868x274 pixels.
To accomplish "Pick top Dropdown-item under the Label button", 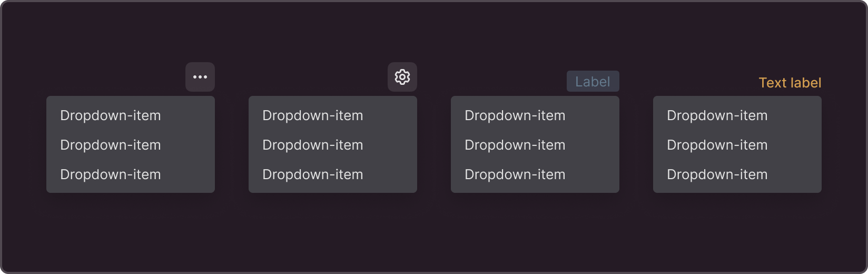I will 535,115.
